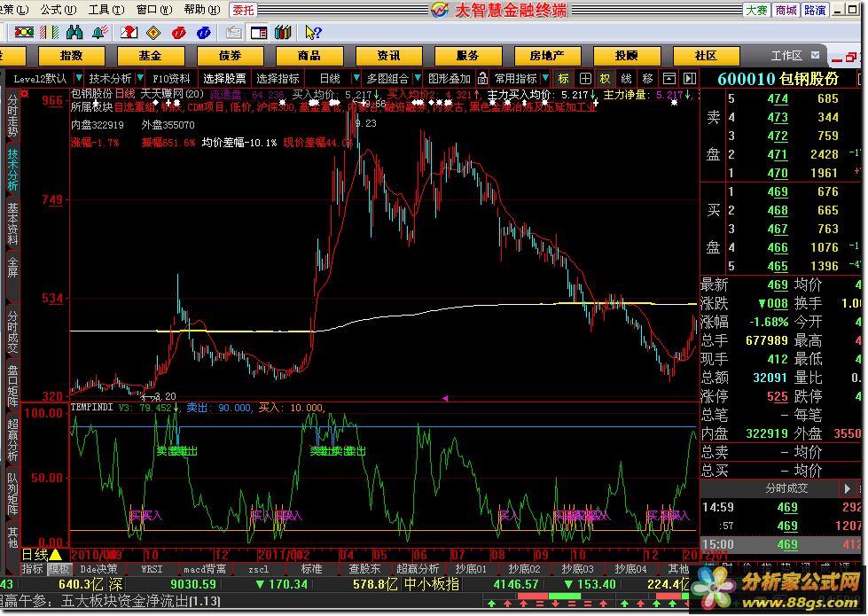Toggle the 移 move button
This screenshot has height=616, width=868.
click(x=647, y=79)
